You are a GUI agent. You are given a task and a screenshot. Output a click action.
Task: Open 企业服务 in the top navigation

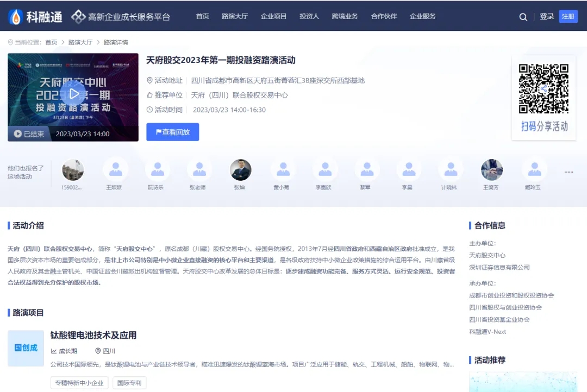423,16
